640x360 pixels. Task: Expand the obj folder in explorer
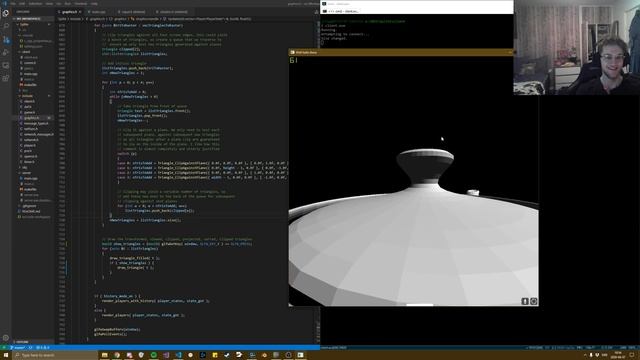click(25, 167)
